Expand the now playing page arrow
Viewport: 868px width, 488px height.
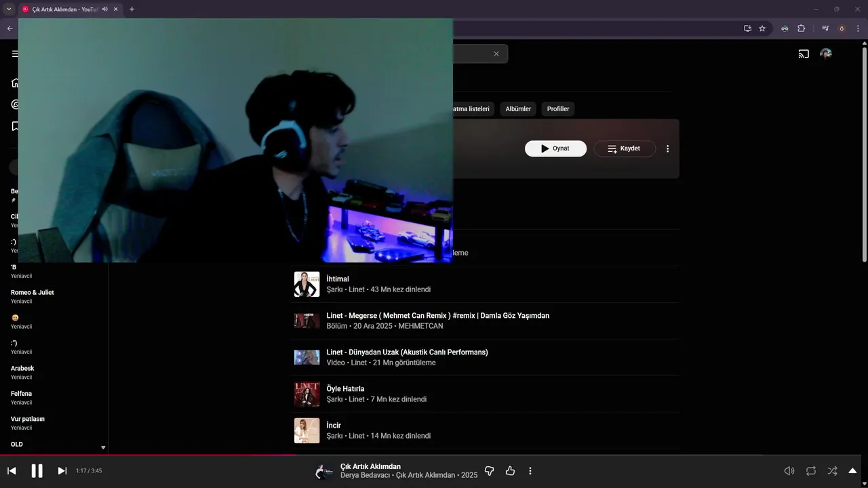853,471
